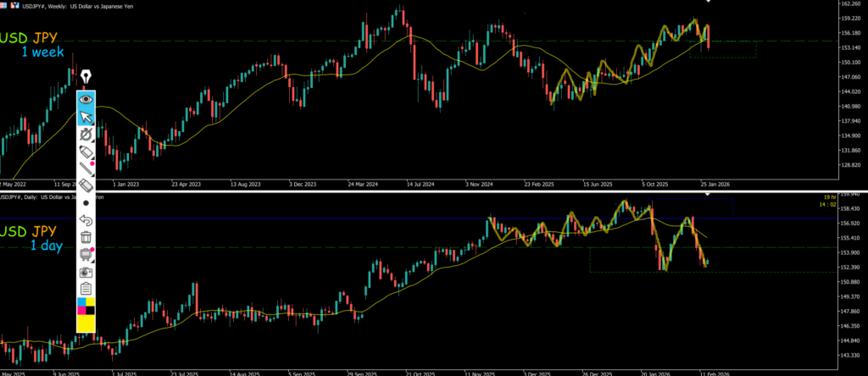Click the weekly chart shift marker triangle
The image size is (868, 376).
[x=709, y=2]
